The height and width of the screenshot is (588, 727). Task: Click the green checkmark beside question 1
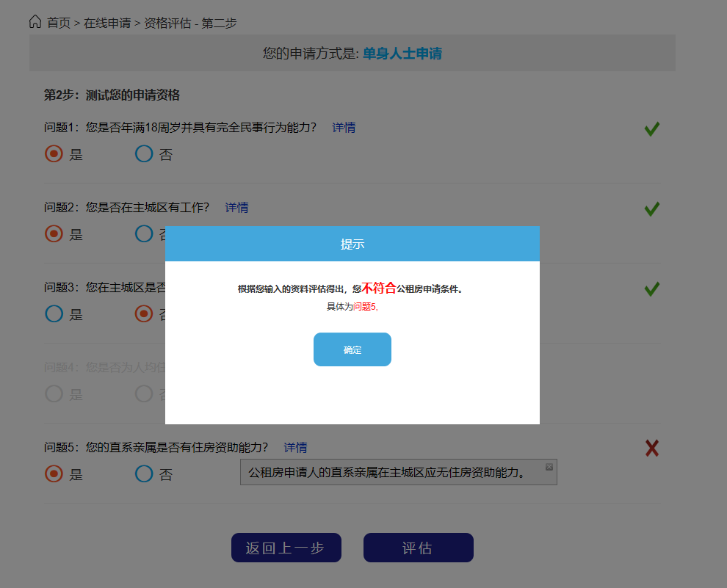coord(651,128)
